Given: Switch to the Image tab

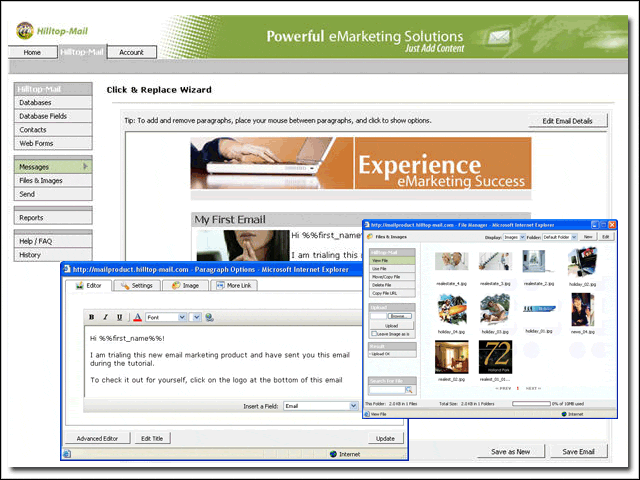Looking at the screenshot, I should pos(185,285).
